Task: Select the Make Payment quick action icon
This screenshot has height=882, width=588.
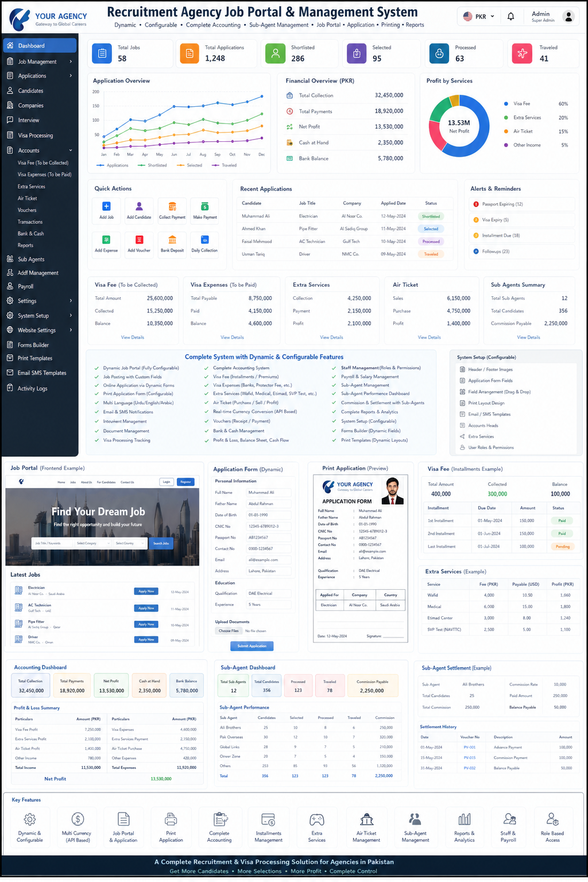Action: point(205,207)
